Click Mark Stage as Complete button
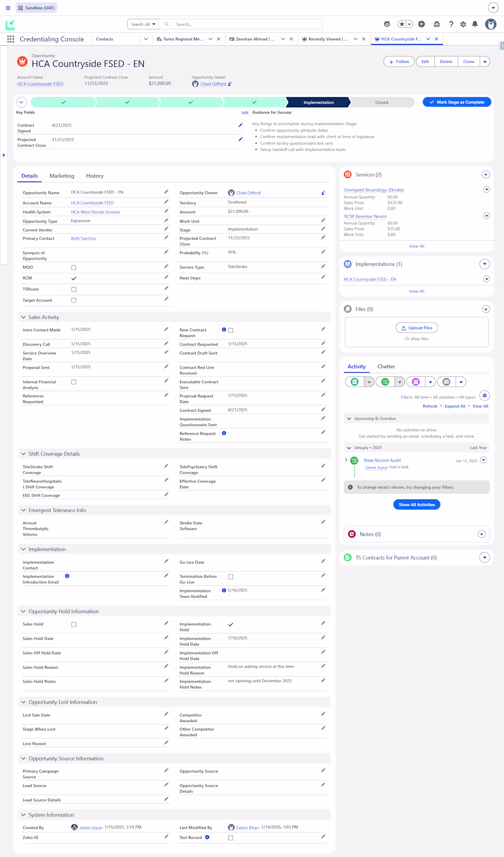 click(x=457, y=102)
